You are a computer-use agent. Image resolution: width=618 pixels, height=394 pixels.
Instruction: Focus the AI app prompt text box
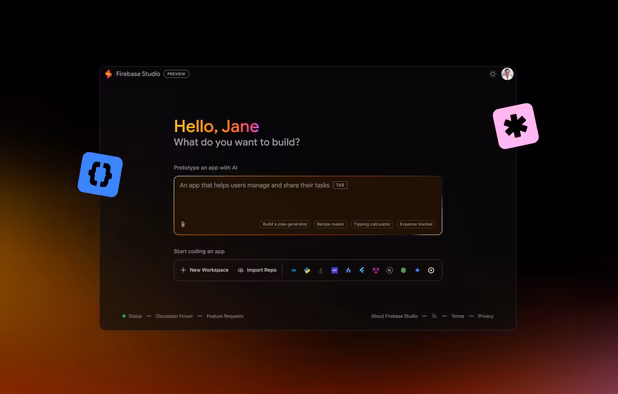coord(308,205)
